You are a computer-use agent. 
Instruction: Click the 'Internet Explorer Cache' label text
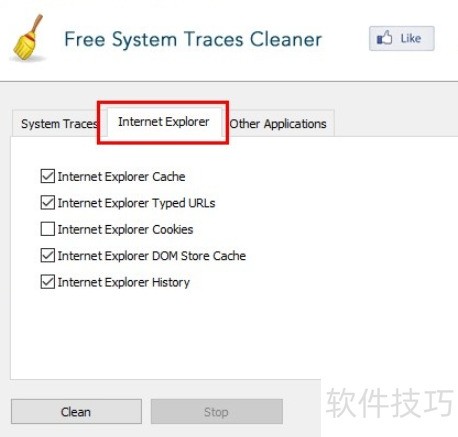[x=121, y=176]
